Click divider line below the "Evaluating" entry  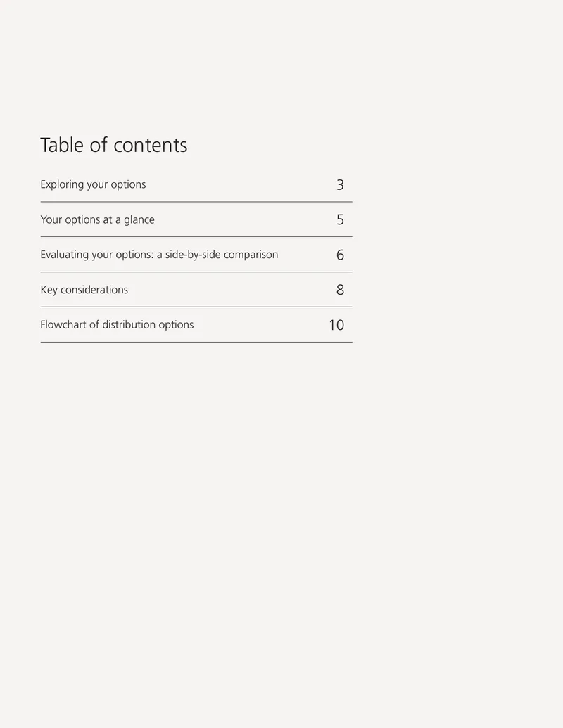[196, 272]
